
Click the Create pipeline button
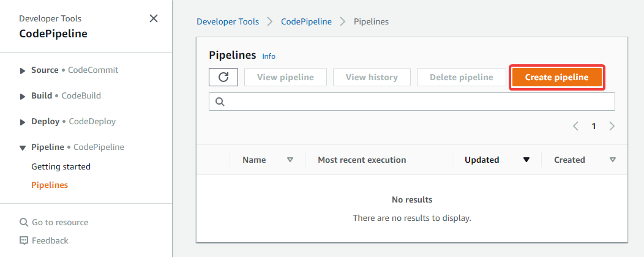pyautogui.click(x=557, y=77)
